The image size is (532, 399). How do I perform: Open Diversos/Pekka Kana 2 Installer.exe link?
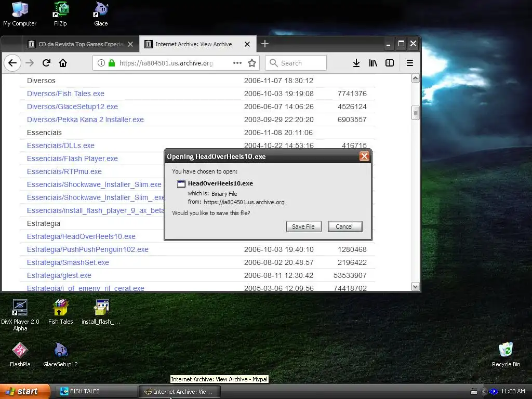tap(85, 119)
